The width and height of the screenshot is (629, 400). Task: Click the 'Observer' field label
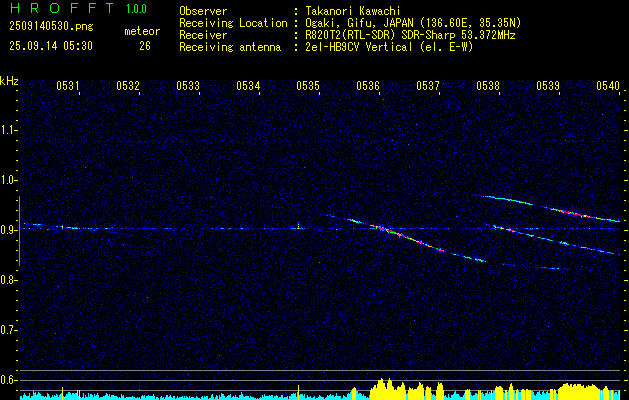(x=203, y=11)
